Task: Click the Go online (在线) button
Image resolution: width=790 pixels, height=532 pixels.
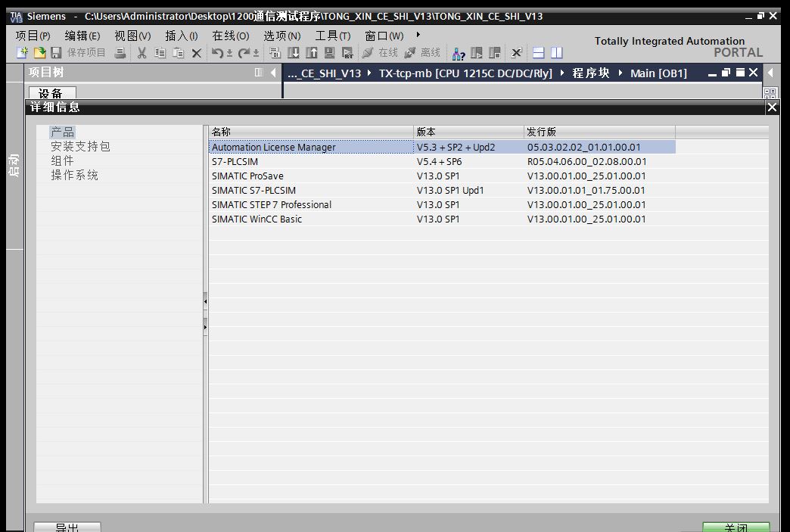Action: click(x=381, y=52)
